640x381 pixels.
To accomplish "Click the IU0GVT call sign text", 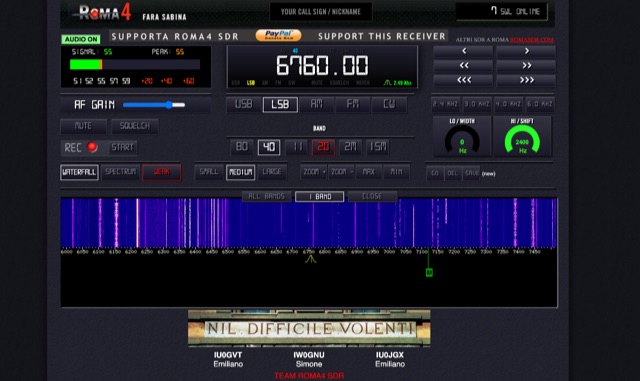I will (228, 355).
